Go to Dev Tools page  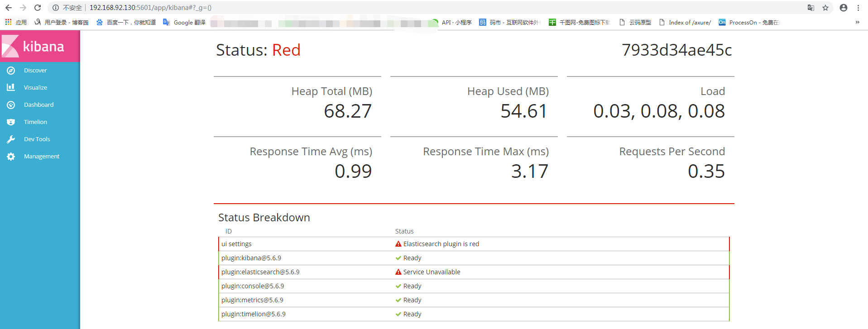click(37, 139)
